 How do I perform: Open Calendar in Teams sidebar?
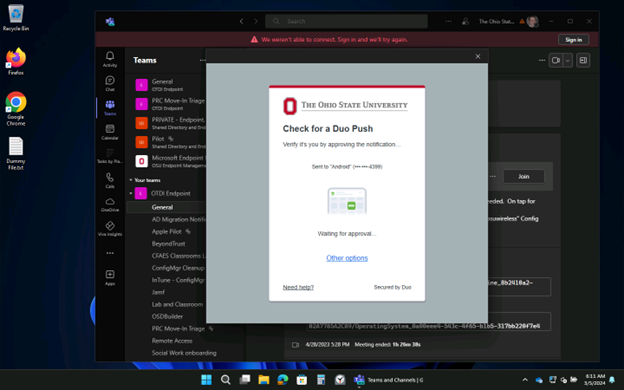[110, 132]
